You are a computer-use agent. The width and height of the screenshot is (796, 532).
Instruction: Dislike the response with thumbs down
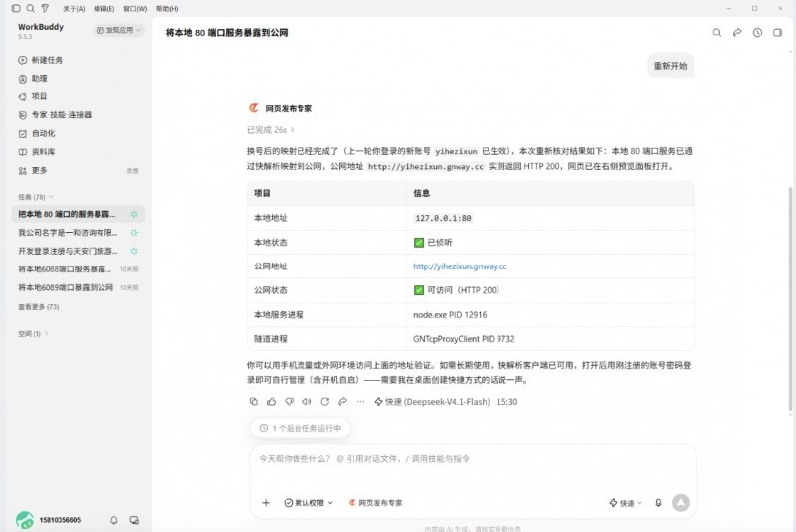(290, 401)
